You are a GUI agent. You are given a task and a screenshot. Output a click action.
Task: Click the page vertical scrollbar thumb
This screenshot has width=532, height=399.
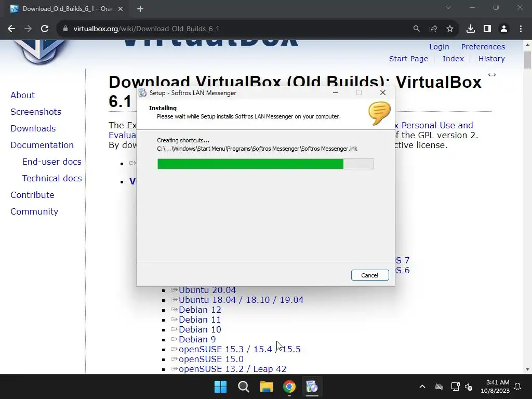coord(528,60)
